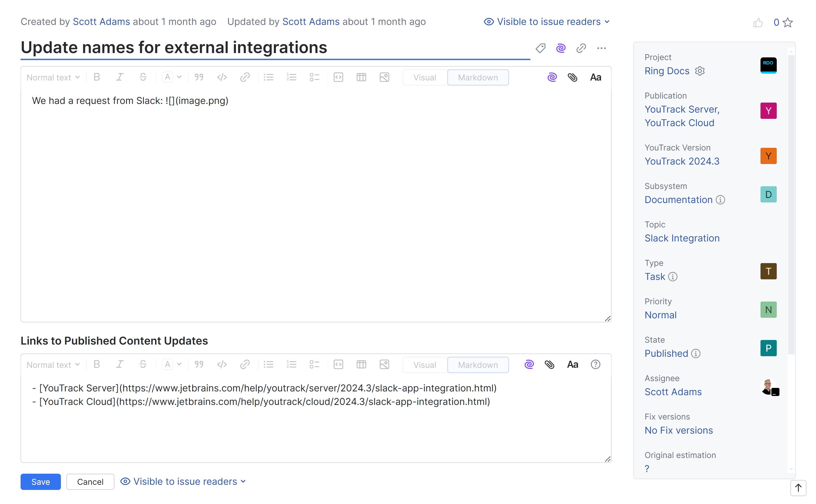816x504 pixels.
Task: Insert an image in the description editor
Action: coord(384,77)
